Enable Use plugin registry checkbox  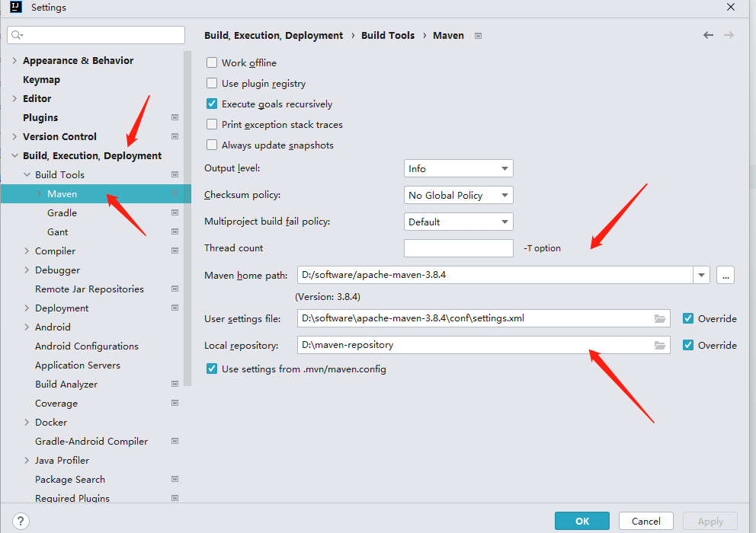click(x=212, y=83)
